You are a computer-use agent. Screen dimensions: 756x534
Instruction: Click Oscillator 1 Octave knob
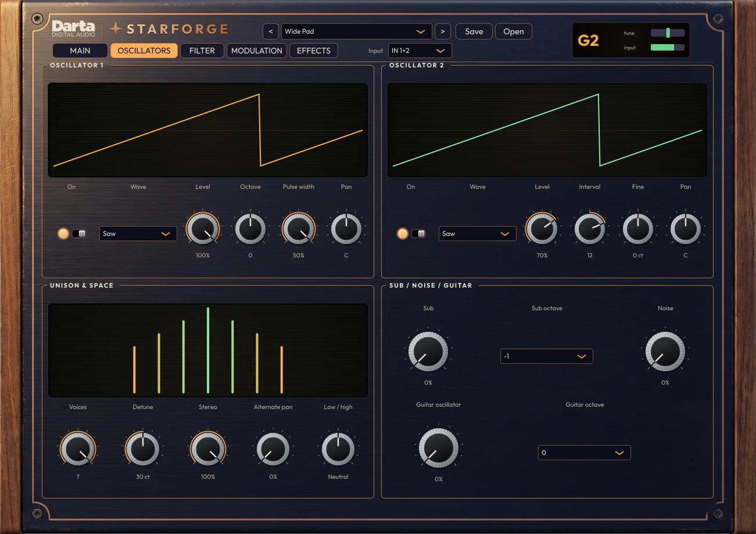coord(250,228)
